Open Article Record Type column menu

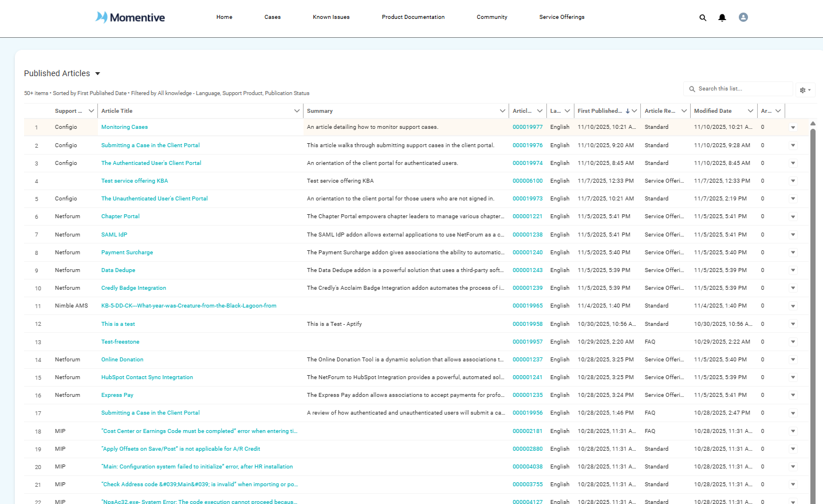point(684,111)
